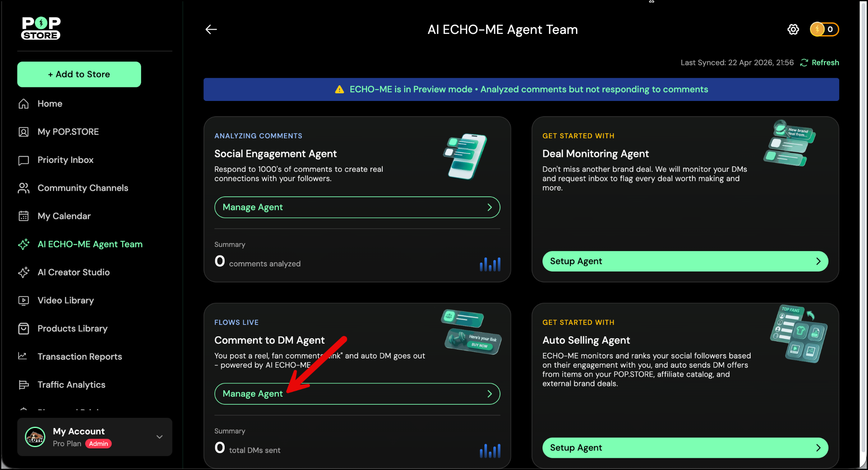Image resolution: width=868 pixels, height=470 pixels.
Task: Select Traffic Analytics in sidebar
Action: click(x=71, y=385)
